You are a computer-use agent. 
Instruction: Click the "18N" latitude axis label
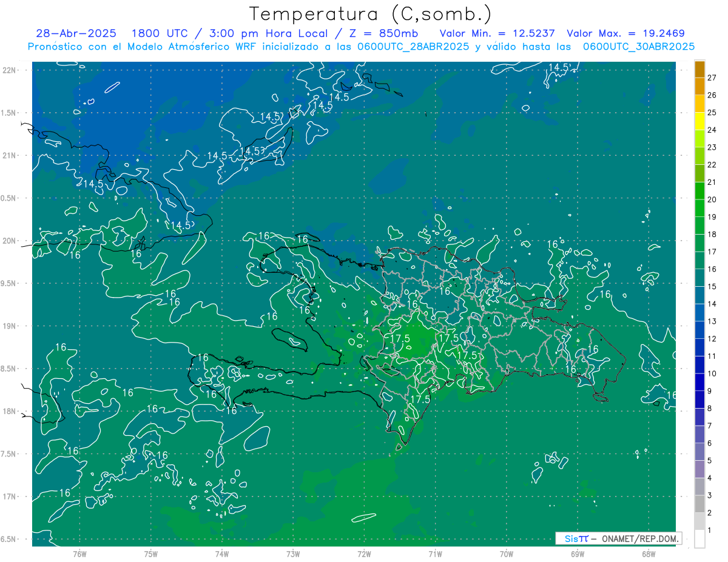(x=10, y=411)
